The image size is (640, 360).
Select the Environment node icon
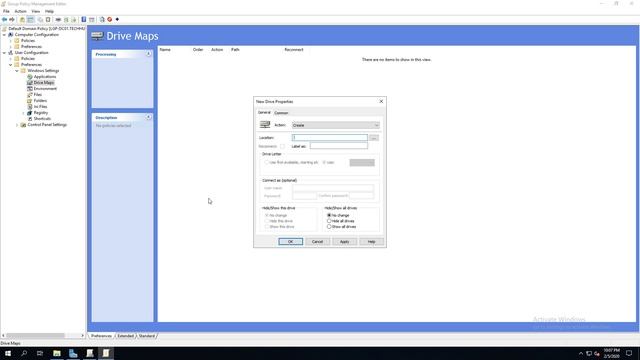(30, 89)
